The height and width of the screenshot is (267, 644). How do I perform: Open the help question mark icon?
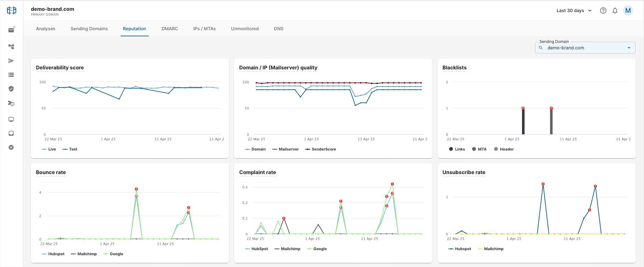pyautogui.click(x=603, y=11)
